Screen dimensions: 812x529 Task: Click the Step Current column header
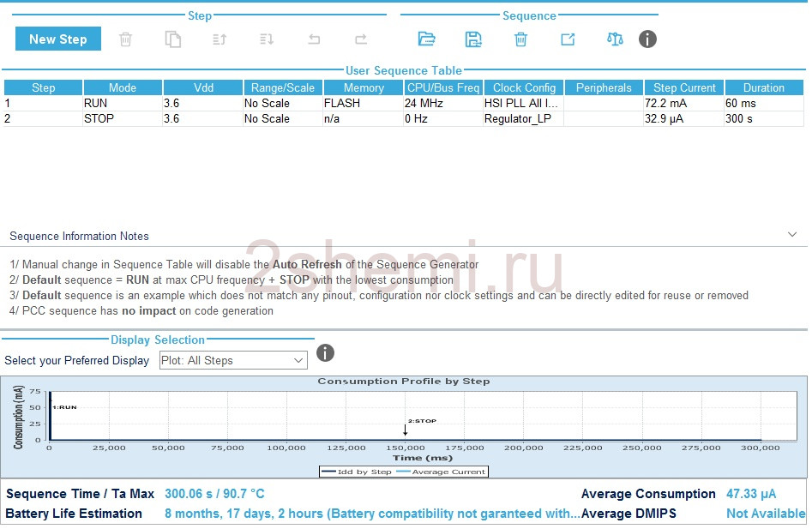click(684, 87)
